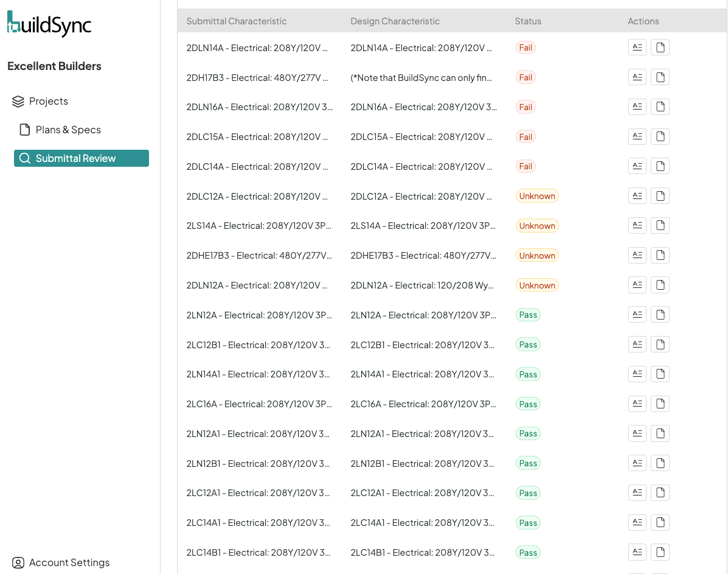Open document icon for 2DLN14A row
The height and width of the screenshot is (574, 728).
point(660,47)
